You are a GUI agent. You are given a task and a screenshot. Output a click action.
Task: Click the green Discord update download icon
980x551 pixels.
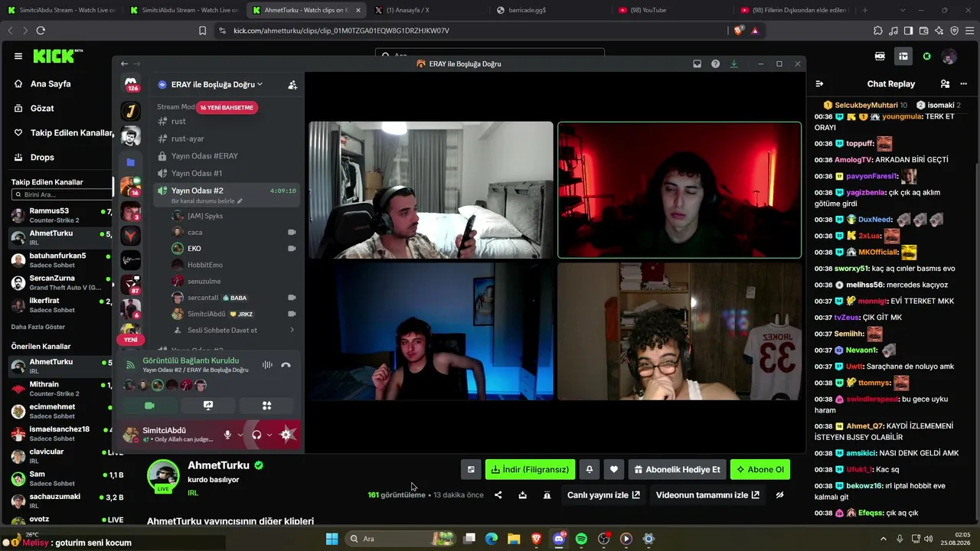click(x=733, y=64)
